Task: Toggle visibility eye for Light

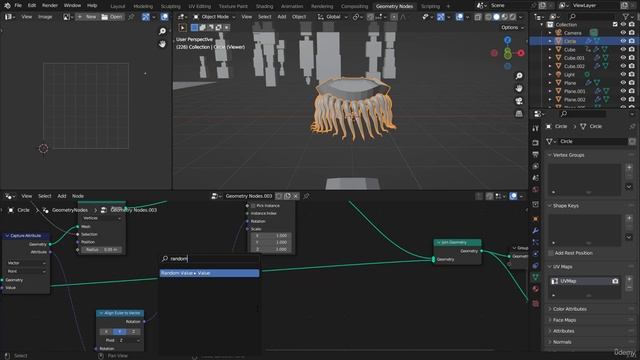Action: click(623, 74)
